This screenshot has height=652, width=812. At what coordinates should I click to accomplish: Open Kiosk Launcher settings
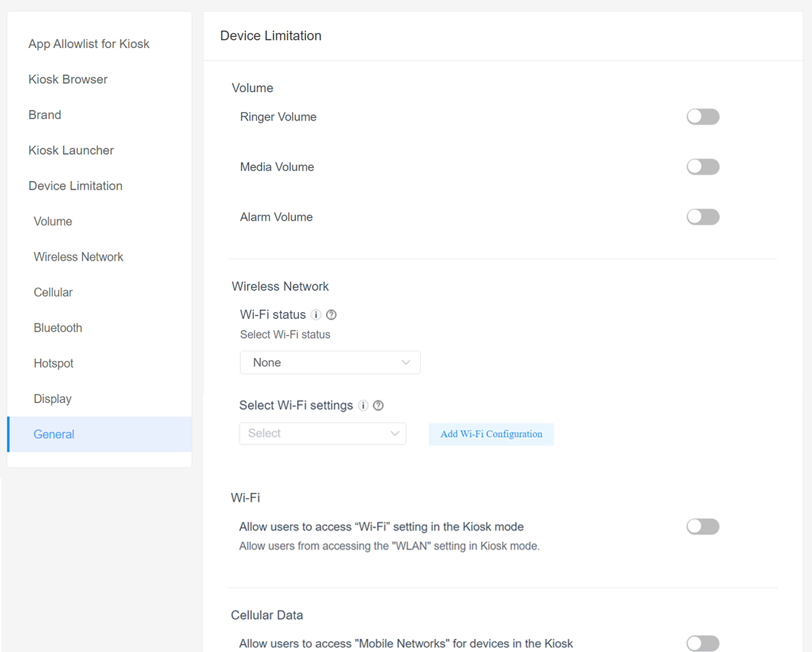[71, 150]
